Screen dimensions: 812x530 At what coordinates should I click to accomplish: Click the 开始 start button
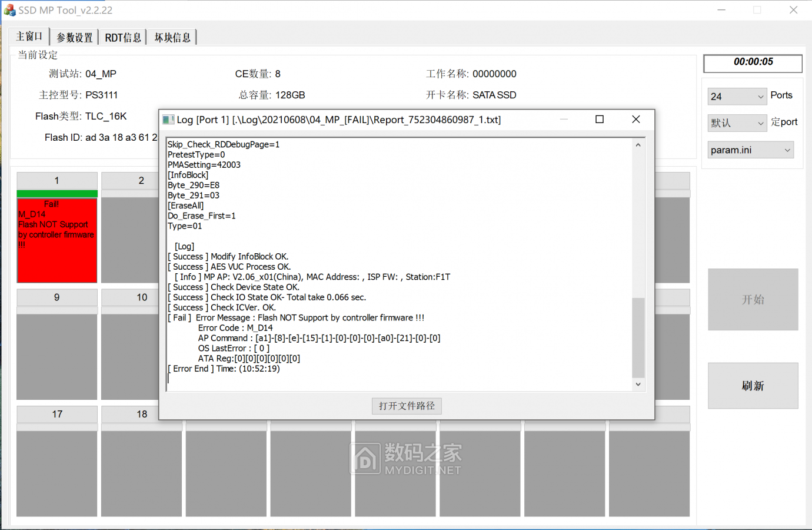(753, 299)
